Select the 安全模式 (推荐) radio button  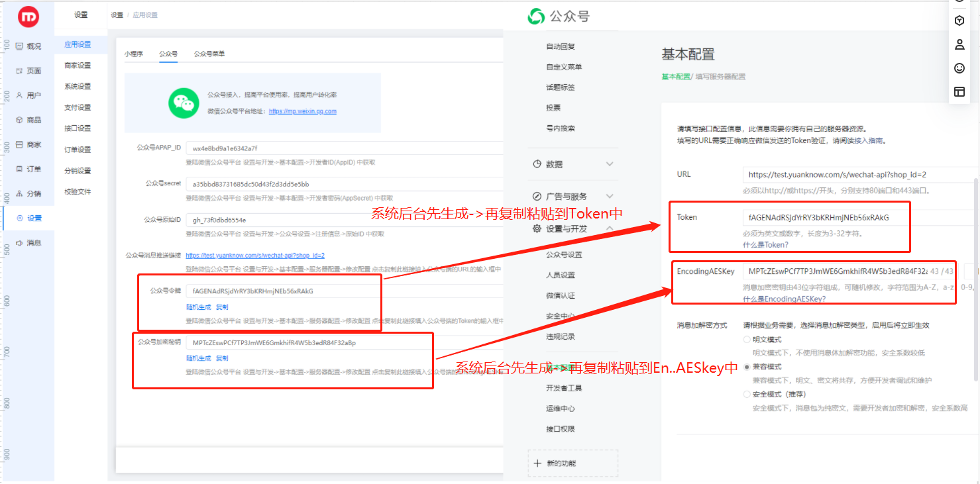pyautogui.click(x=747, y=394)
